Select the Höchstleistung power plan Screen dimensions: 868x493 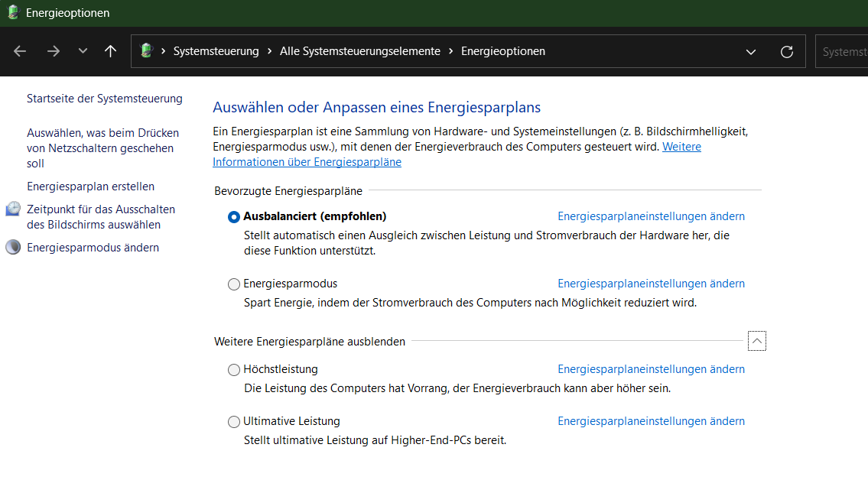pyautogui.click(x=234, y=370)
